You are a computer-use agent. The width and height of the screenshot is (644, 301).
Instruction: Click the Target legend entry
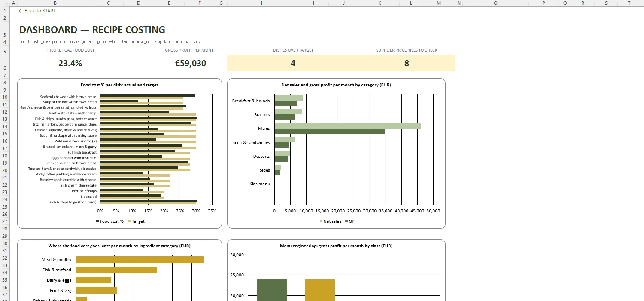[136, 221]
